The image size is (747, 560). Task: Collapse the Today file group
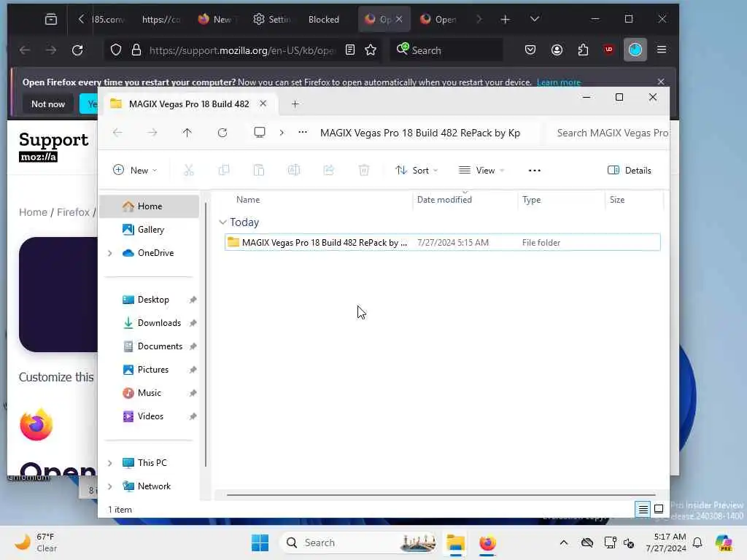[222, 222]
